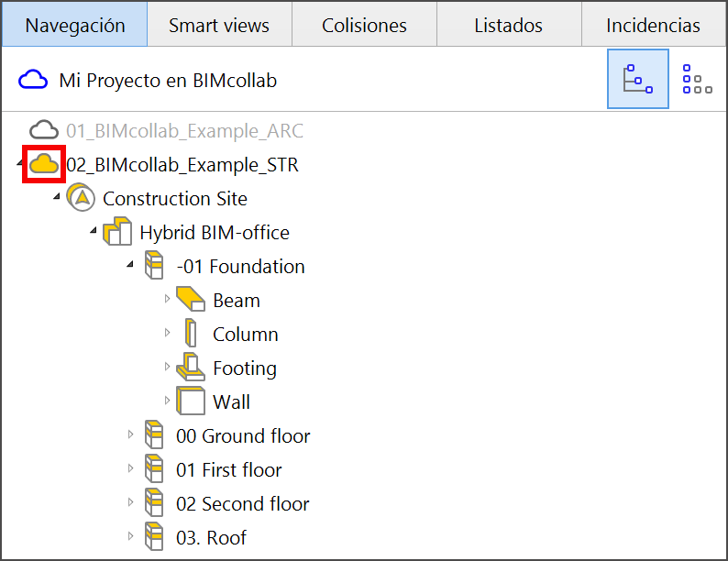Expand the 00 Ground floor storey

130,434
